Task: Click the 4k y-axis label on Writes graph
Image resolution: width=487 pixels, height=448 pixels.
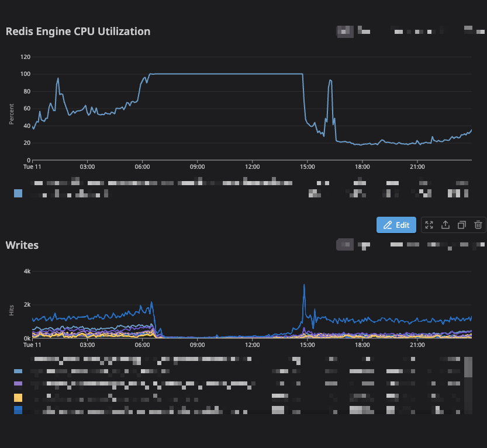Action: coord(27,272)
